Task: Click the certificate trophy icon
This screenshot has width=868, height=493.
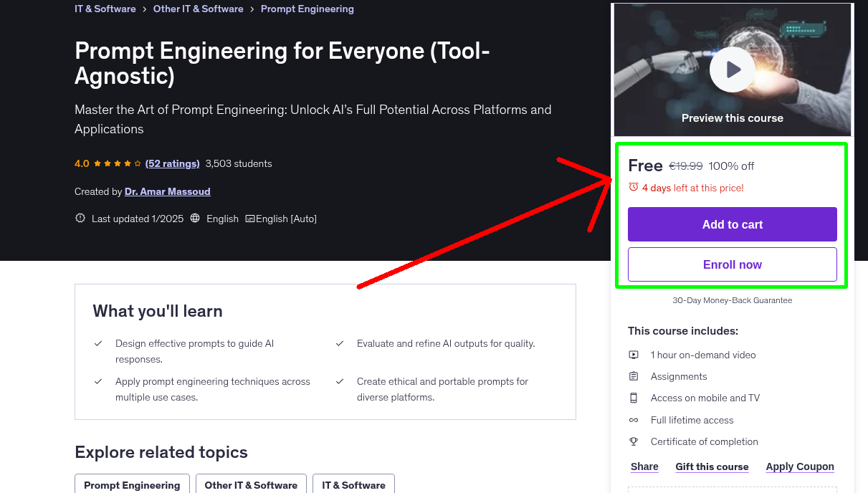Action: pyautogui.click(x=634, y=441)
